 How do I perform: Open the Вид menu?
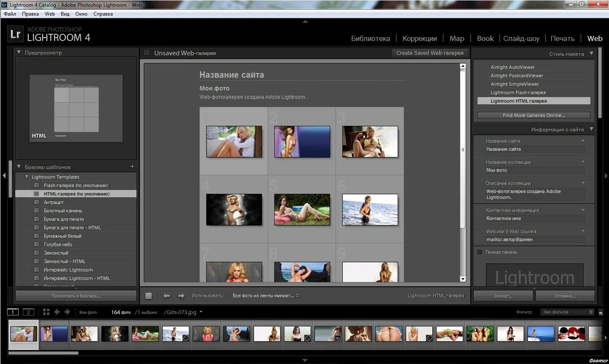tap(65, 14)
